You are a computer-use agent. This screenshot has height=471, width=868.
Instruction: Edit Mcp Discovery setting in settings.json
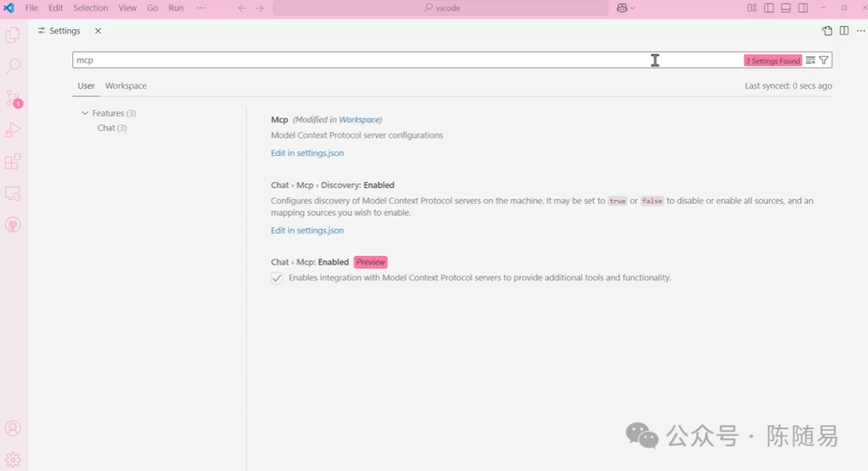[x=307, y=230]
